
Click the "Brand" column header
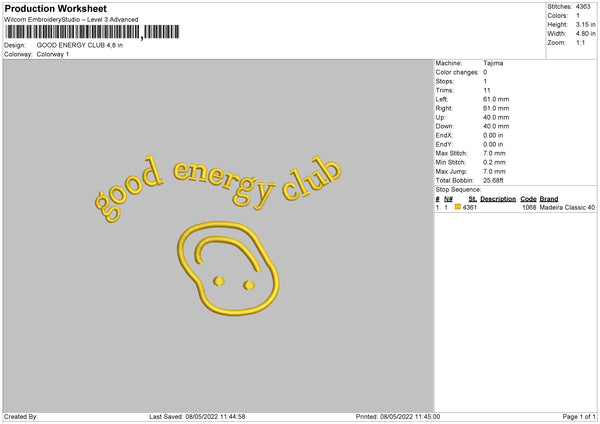[x=549, y=199]
